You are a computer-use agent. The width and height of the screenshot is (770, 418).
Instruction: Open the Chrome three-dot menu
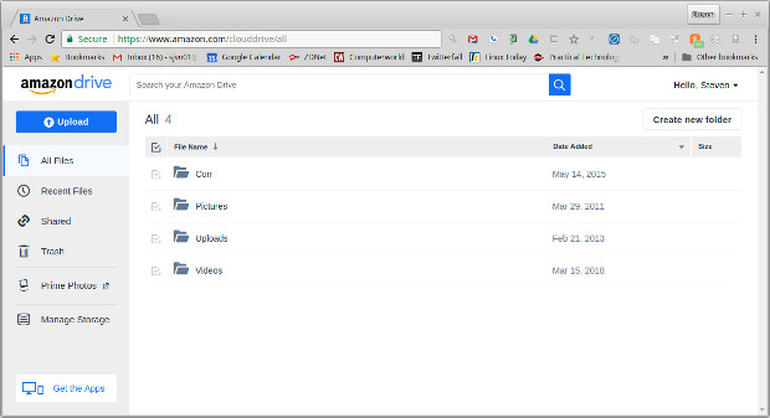point(756,39)
